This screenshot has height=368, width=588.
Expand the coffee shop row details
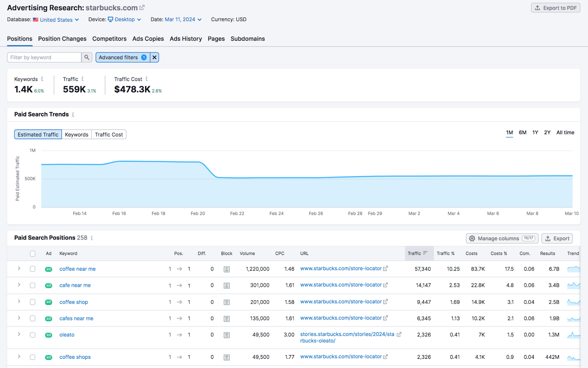[19, 302]
